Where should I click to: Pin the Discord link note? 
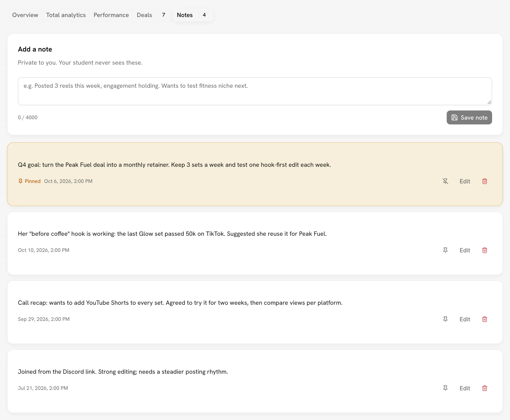click(445, 388)
